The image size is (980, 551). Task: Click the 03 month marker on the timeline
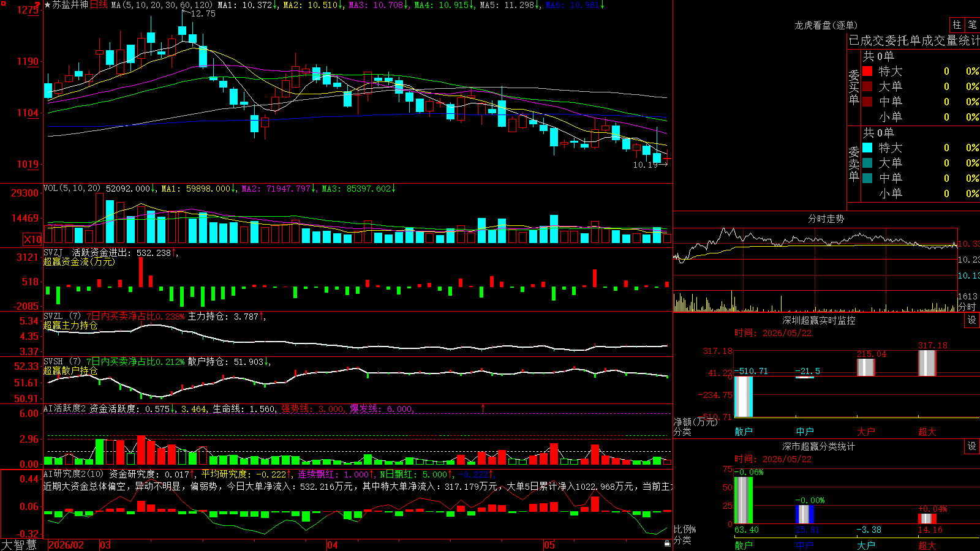pyautogui.click(x=105, y=545)
